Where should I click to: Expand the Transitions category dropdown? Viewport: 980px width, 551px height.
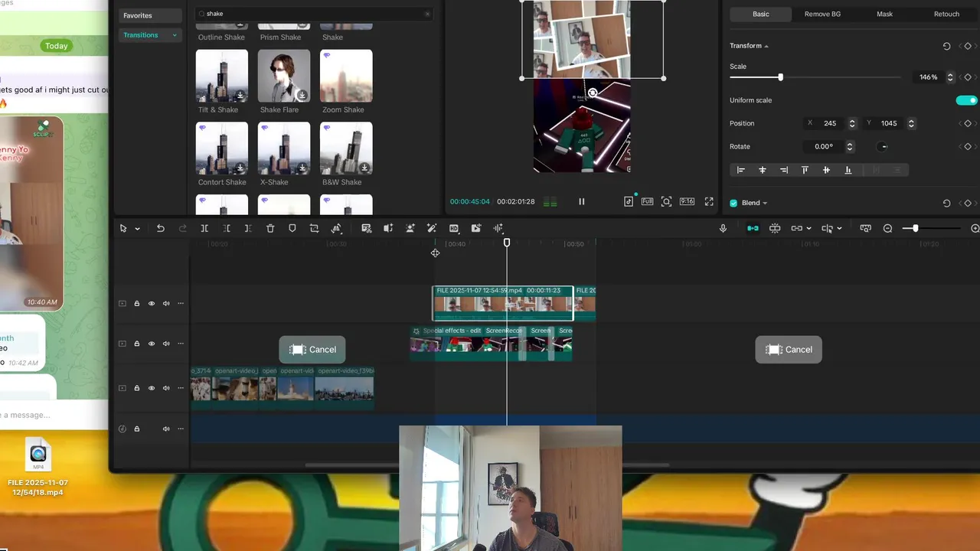tap(175, 35)
